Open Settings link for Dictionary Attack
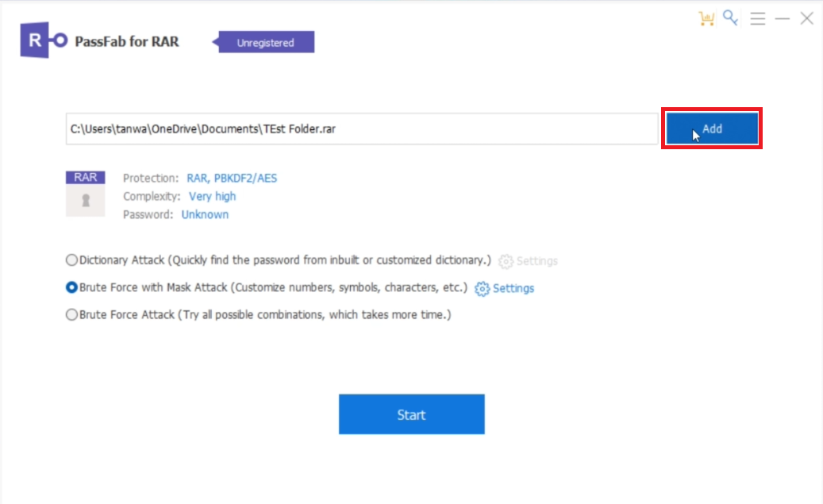Image resolution: width=823 pixels, height=504 pixels. [x=536, y=261]
